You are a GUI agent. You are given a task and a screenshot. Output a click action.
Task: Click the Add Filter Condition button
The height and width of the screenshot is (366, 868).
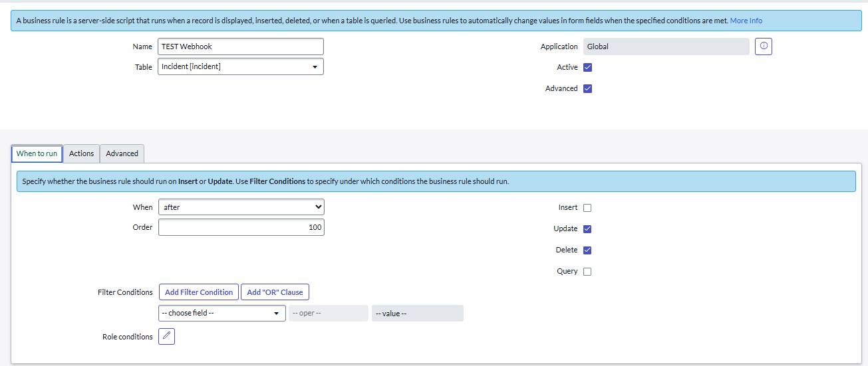pyautogui.click(x=199, y=292)
